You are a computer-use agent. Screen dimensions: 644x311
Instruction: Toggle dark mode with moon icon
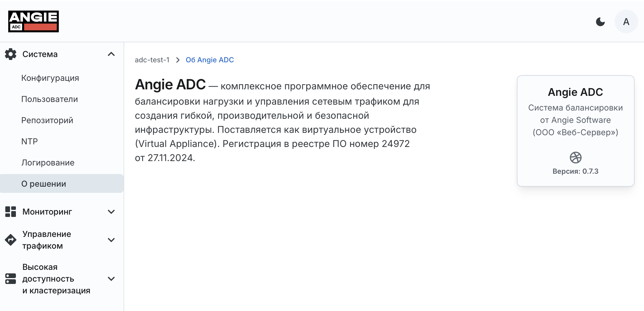[x=600, y=22]
